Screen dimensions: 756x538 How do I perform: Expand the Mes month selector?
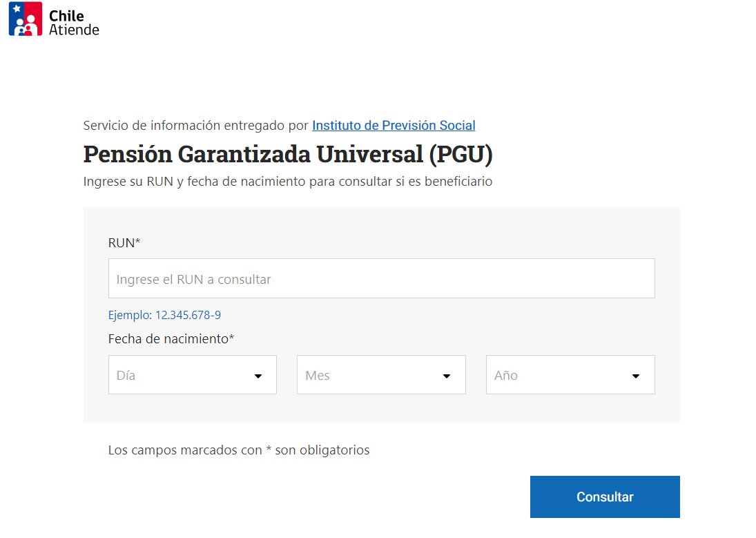click(x=381, y=375)
